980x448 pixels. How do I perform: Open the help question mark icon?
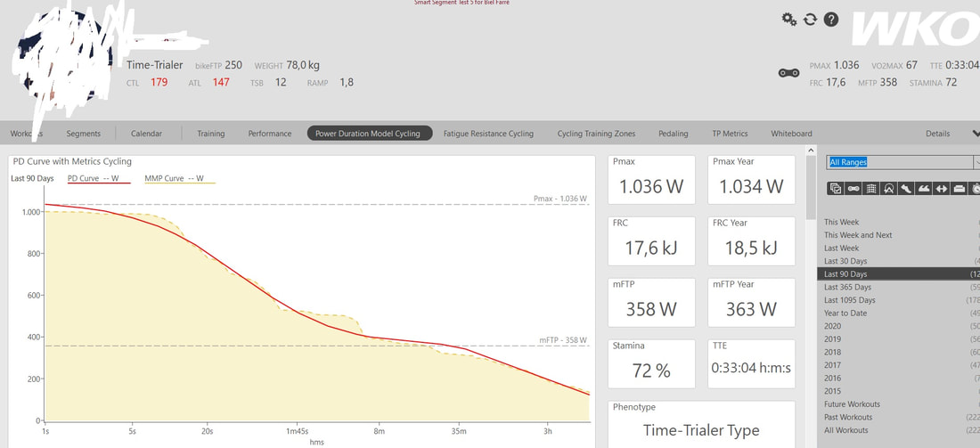pos(830,20)
